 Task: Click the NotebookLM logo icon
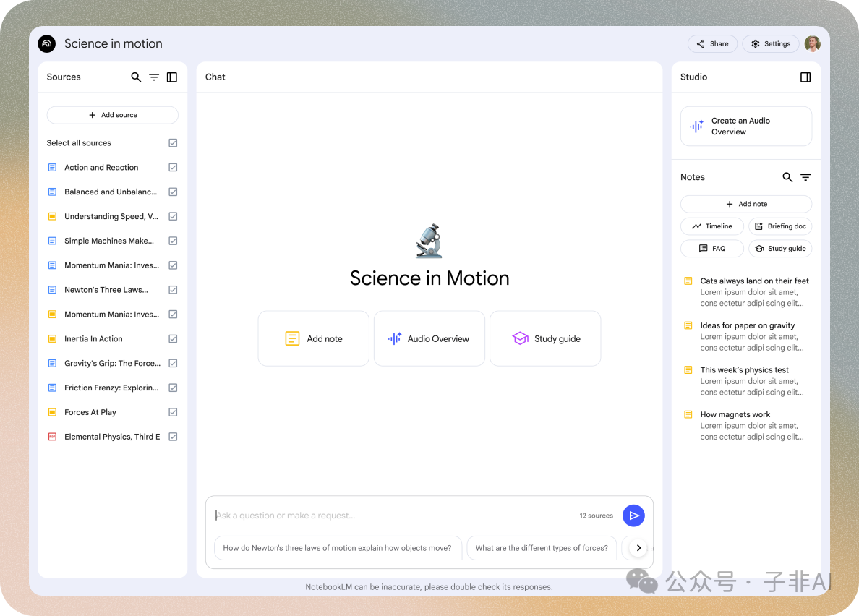click(47, 44)
